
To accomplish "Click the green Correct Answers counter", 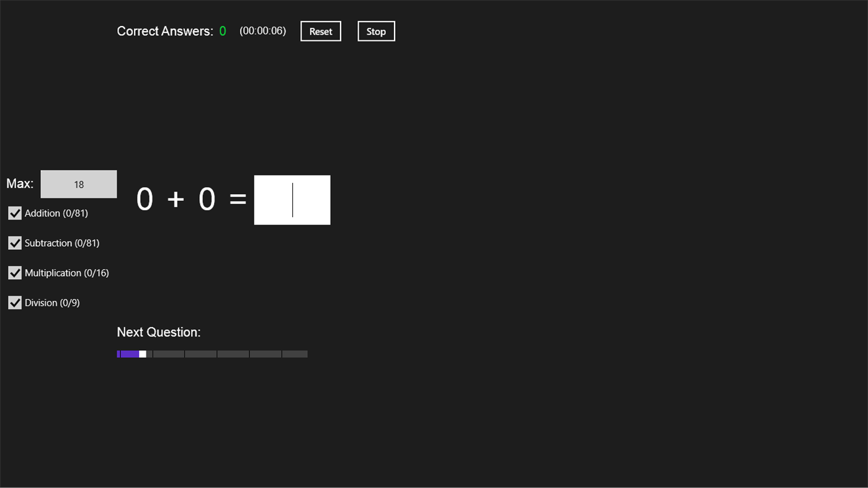I will [222, 30].
